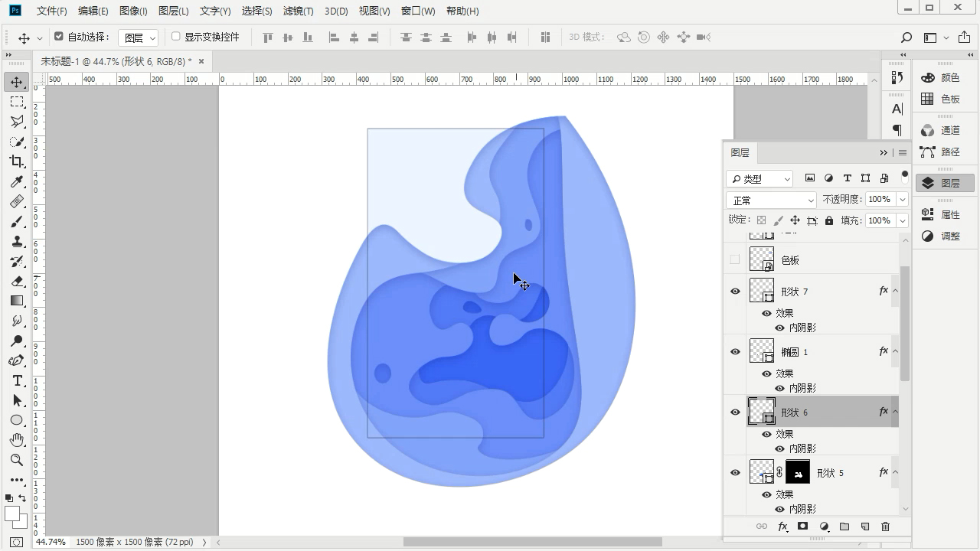
Task: Click the delete layer trash icon
Action: coord(885,527)
